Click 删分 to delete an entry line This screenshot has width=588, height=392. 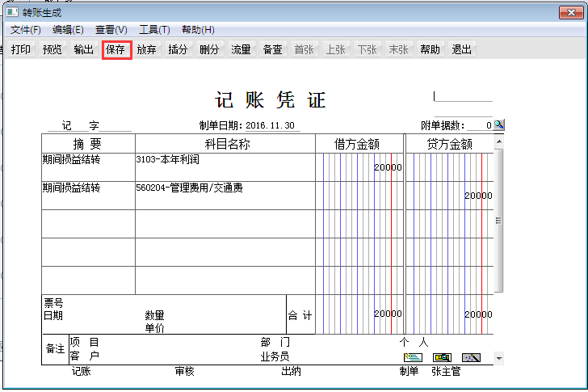click(x=209, y=49)
